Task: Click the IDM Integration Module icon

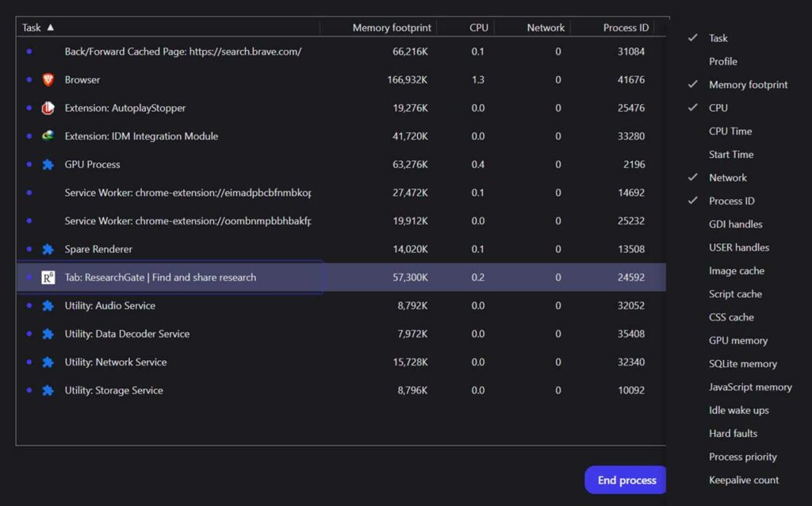Action: click(48, 136)
